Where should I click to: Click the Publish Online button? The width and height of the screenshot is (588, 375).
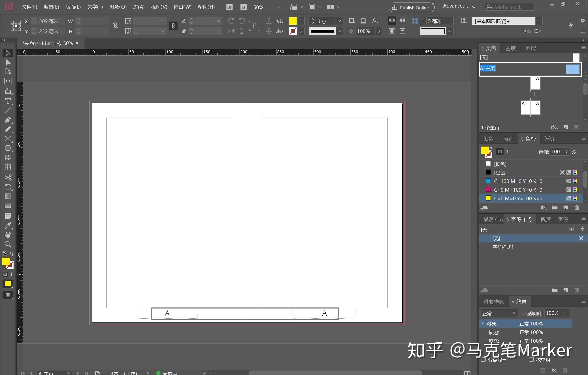[x=411, y=8]
